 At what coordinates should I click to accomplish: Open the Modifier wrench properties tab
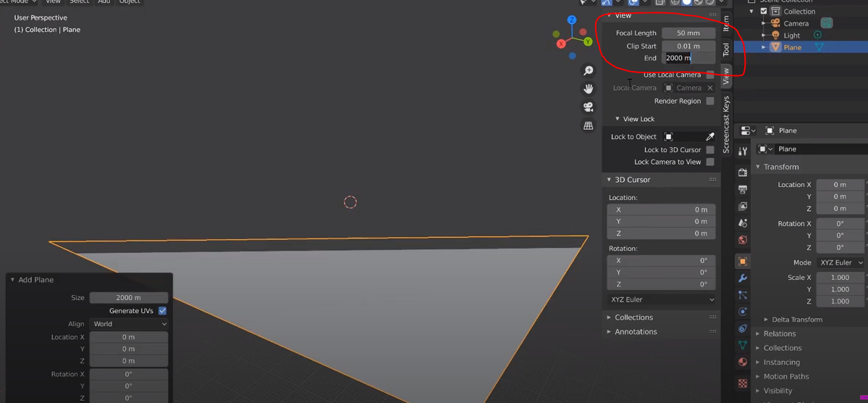(x=743, y=278)
